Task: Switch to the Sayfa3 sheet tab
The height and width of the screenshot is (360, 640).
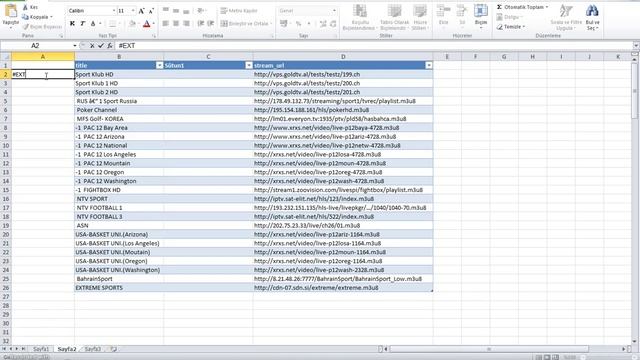Action: tap(93, 349)
